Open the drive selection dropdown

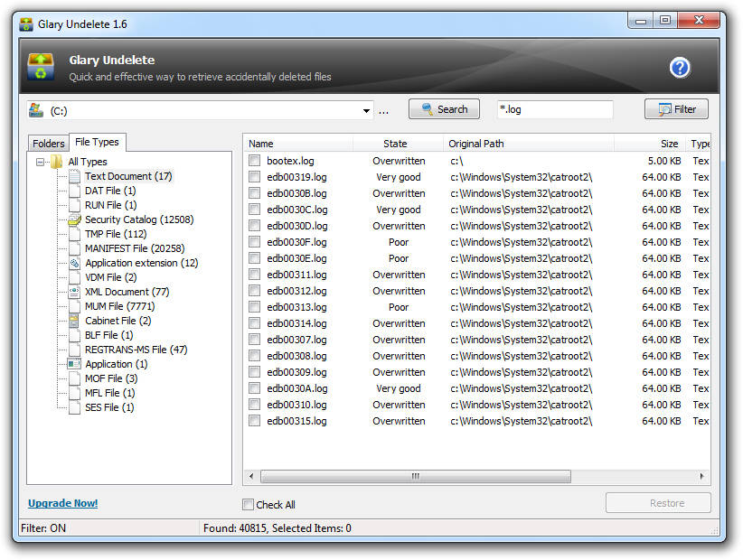click(366, 109)
